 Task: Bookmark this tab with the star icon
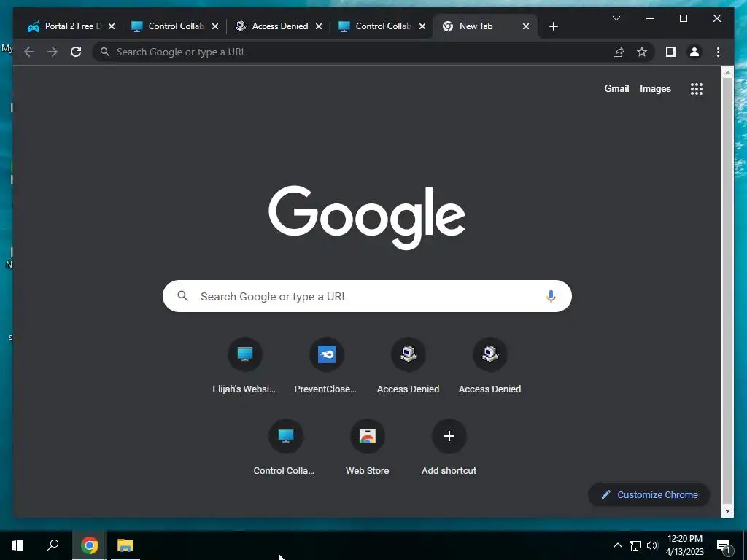[642, 52]
